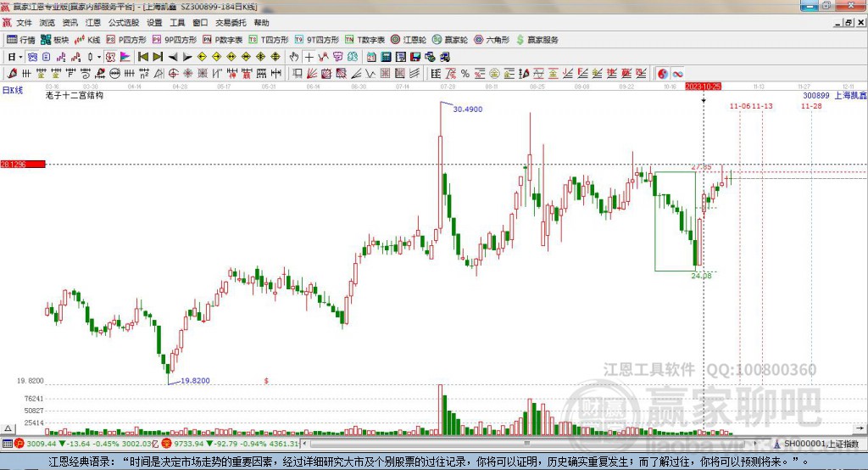Open the 板块 sector view

coord(54,40)
